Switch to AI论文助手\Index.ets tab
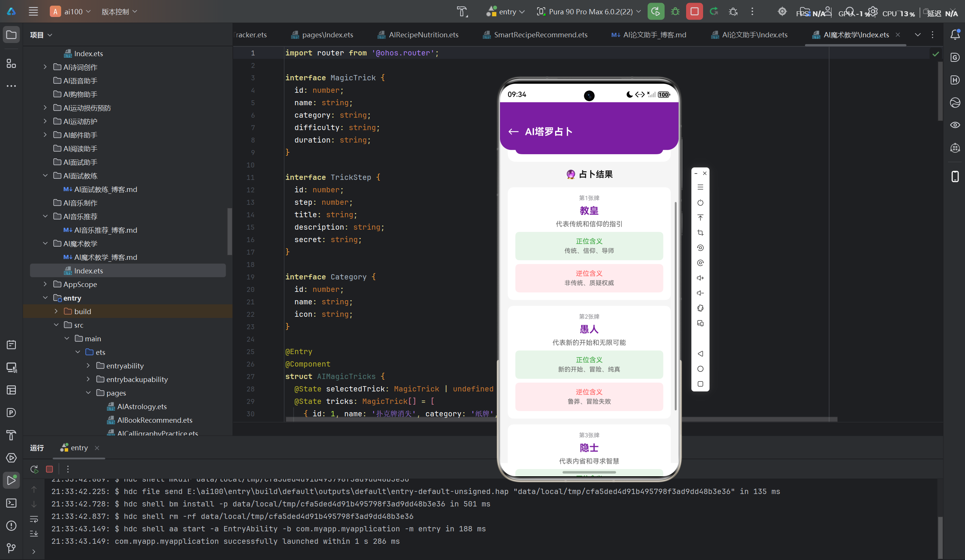Image resolution: width=965 pixels, height=560 pixels. 749,35
